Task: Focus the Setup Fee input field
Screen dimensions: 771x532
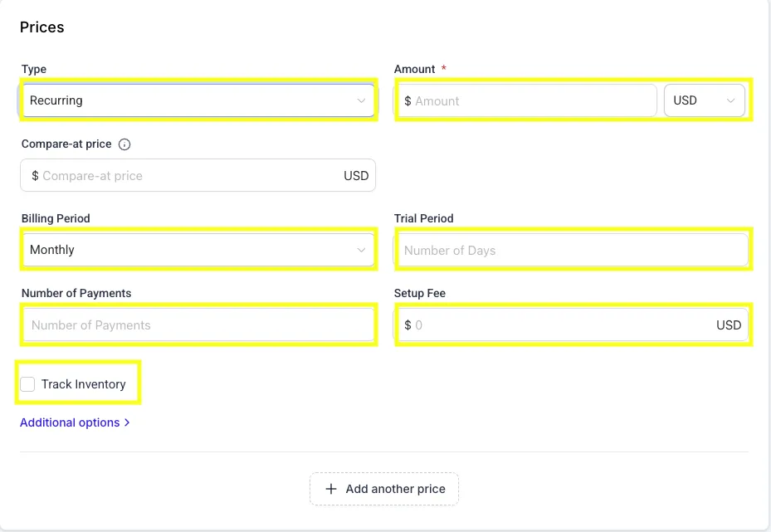Action: click(x=564, y=325)
